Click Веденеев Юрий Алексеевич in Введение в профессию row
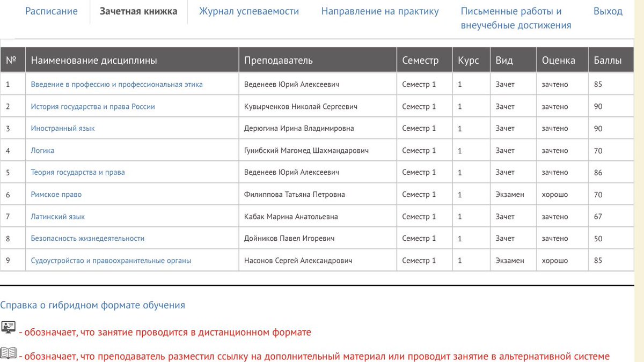This screenshot has width=644, height=362. (291, 84)
